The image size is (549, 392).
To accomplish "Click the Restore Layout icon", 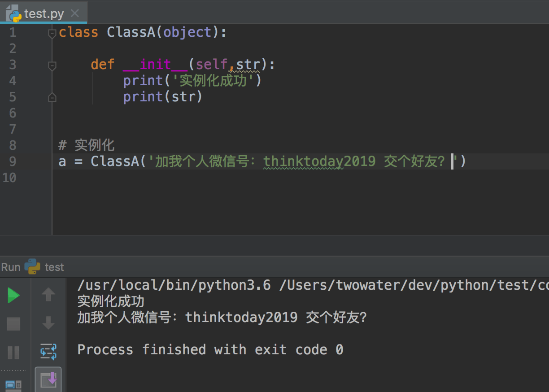I will click(13, 385).
